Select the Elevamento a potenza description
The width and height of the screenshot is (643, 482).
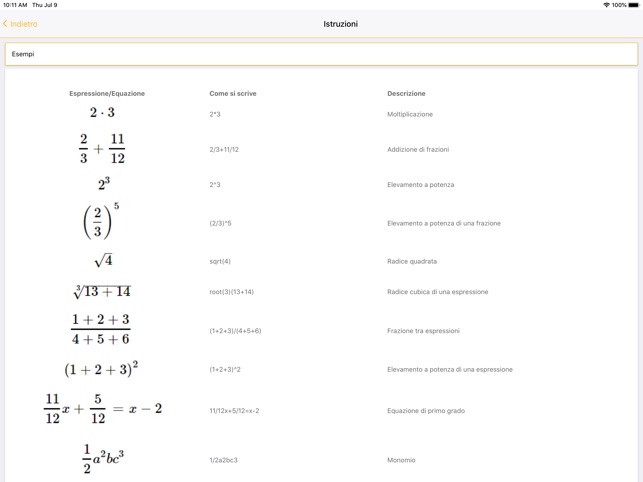(421, 185)
